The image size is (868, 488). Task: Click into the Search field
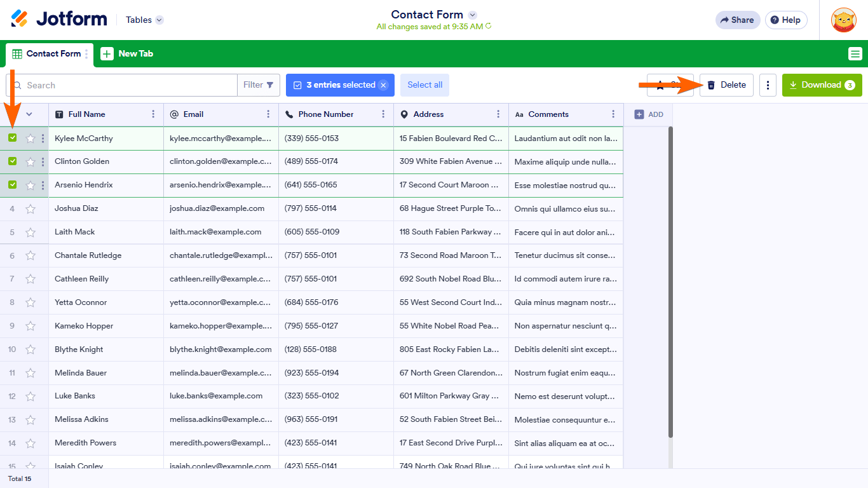(127, 85)
